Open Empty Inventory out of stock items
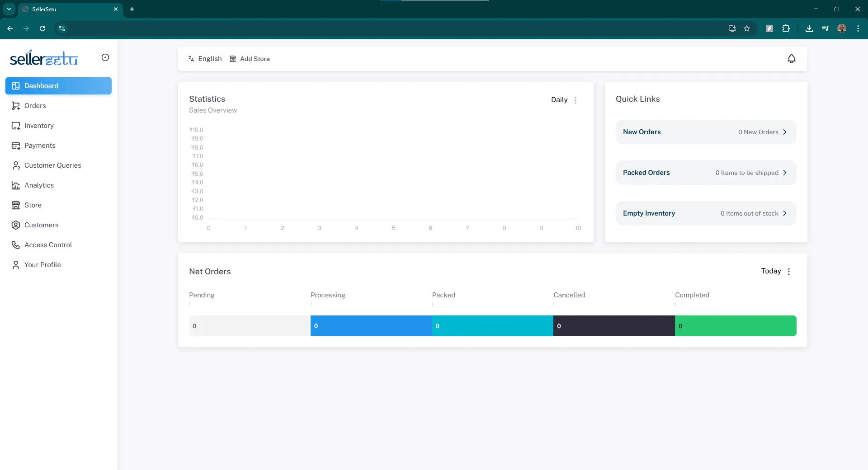This screenshot has height=470, width=868. 785,213
